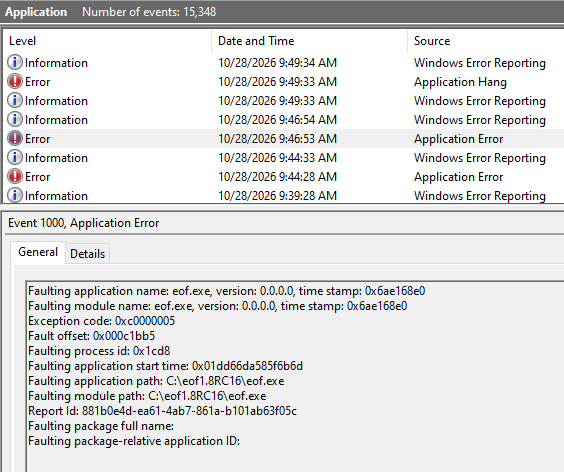Click Faulting application start time line
The image size is (564, 472).
165,366
